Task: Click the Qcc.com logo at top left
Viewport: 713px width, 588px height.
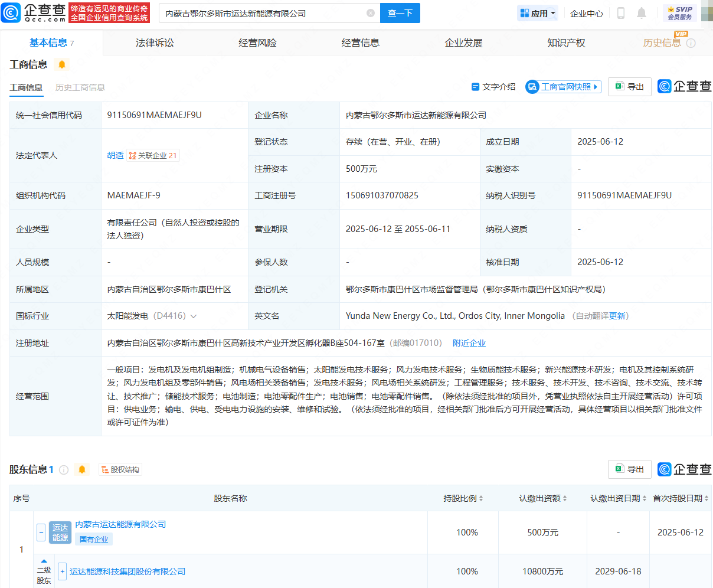Action: [x=34, y=12]
